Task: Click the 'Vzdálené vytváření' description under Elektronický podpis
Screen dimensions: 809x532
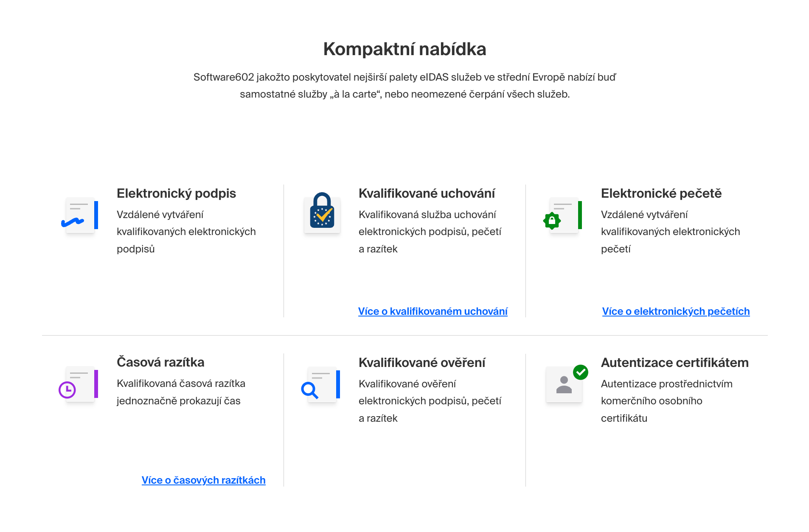Action: [x=186, y=232]
